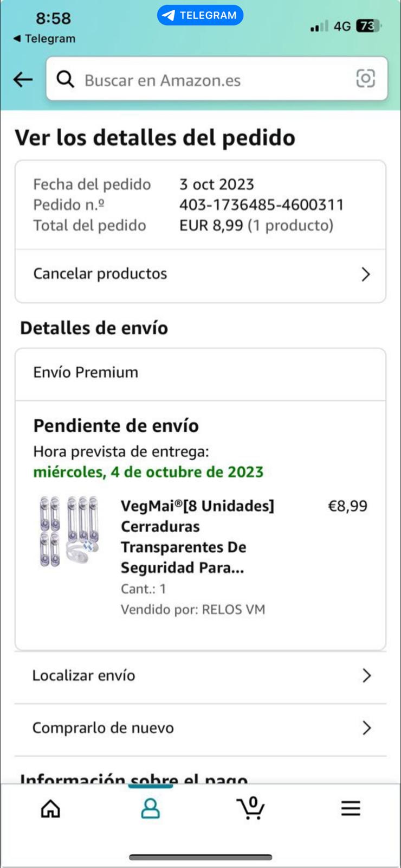Open the VegMai product thumbnail
This screenshot has height=868, width=401.
coord(69,531)
